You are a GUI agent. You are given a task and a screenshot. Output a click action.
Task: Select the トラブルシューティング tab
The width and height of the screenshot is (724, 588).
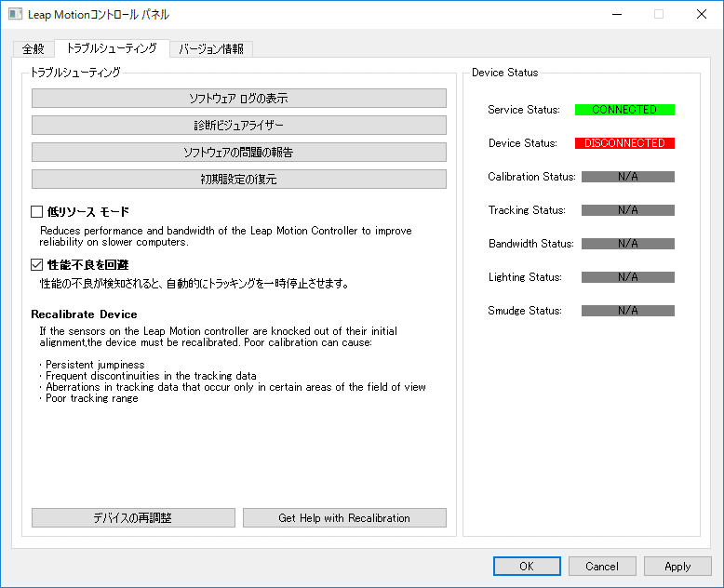coord(112,48)
